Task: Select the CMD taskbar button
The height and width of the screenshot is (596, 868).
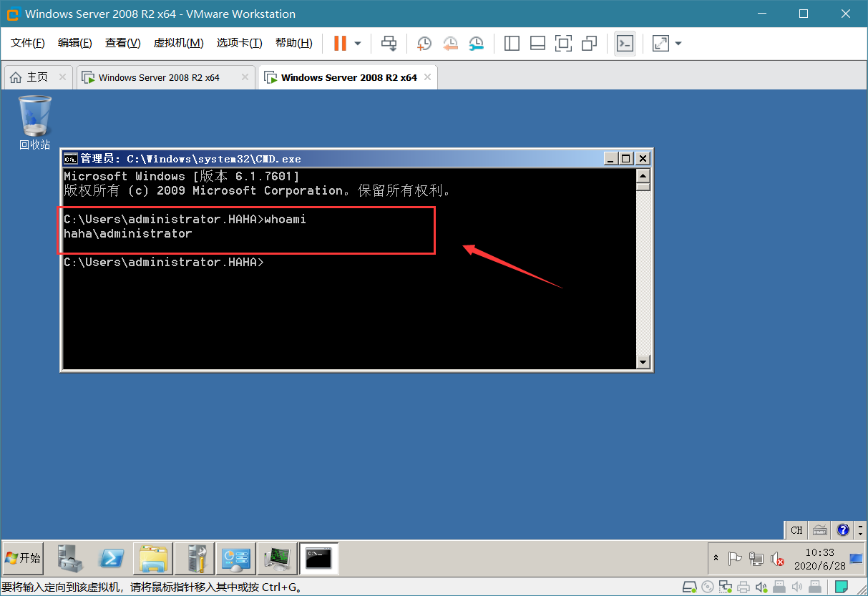Action: tap(318, 559)
